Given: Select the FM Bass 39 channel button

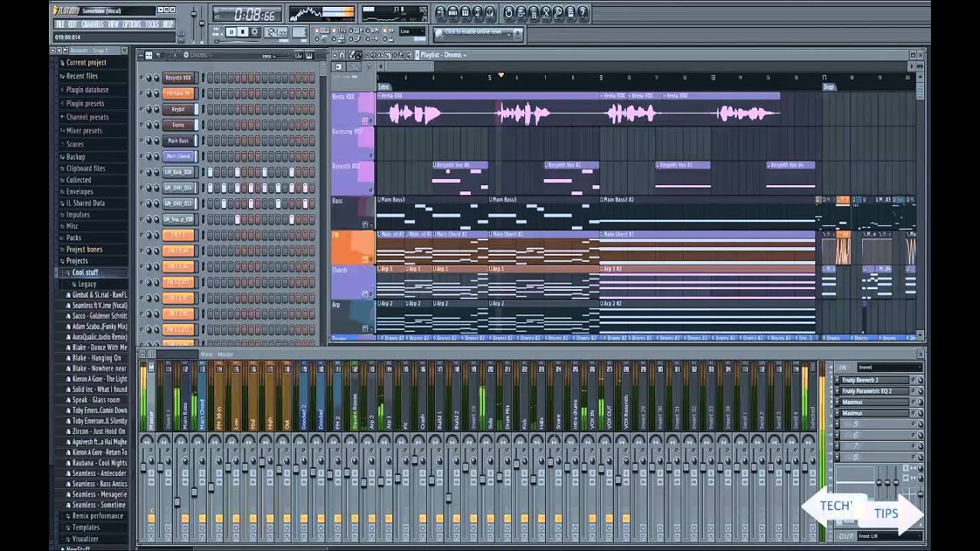Looking at the screenshot, I should coord(178,93).
